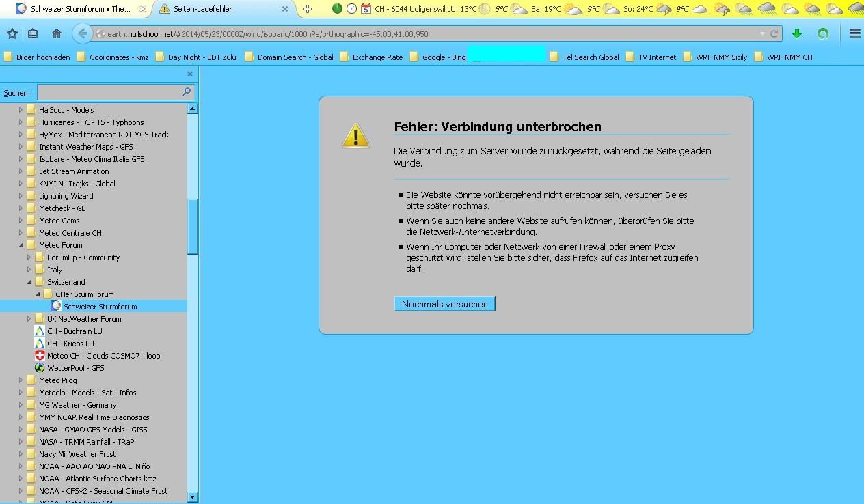Open downloads with green arrow icon
This screenshot has width=864, height=504.
(x=796, y=33)
